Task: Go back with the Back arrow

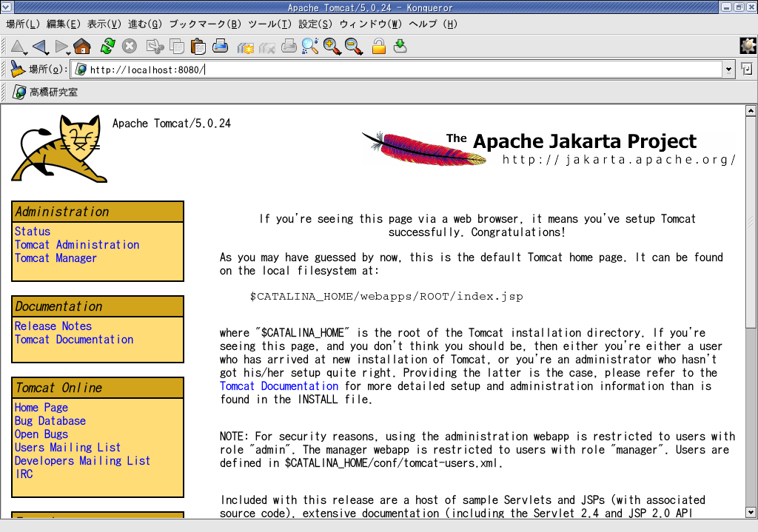Action: [x=40, y=47]
